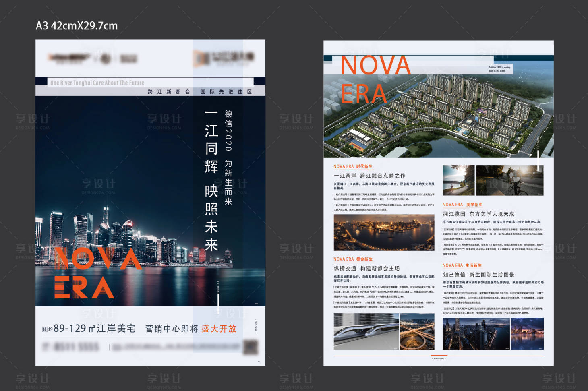
Task: Open the 'NOVA ERA 时代新生' section heading
Action: (x=353, y=166)
